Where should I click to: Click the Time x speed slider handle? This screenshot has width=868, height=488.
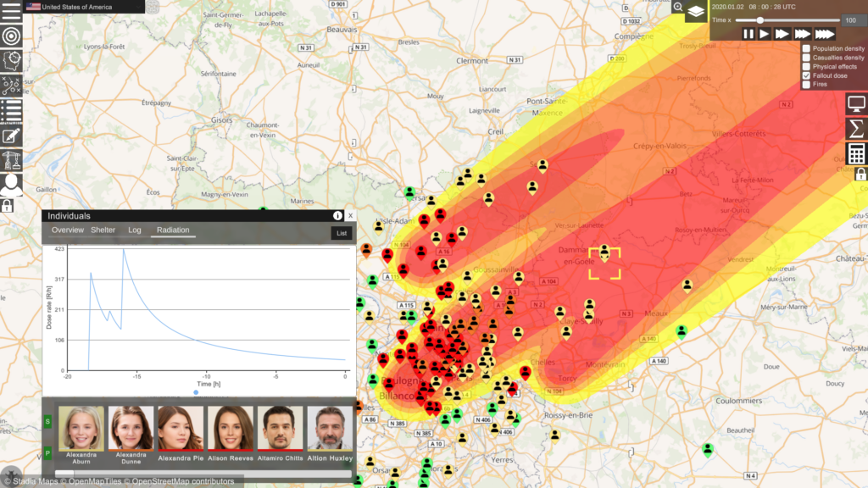tap(760, 19)
